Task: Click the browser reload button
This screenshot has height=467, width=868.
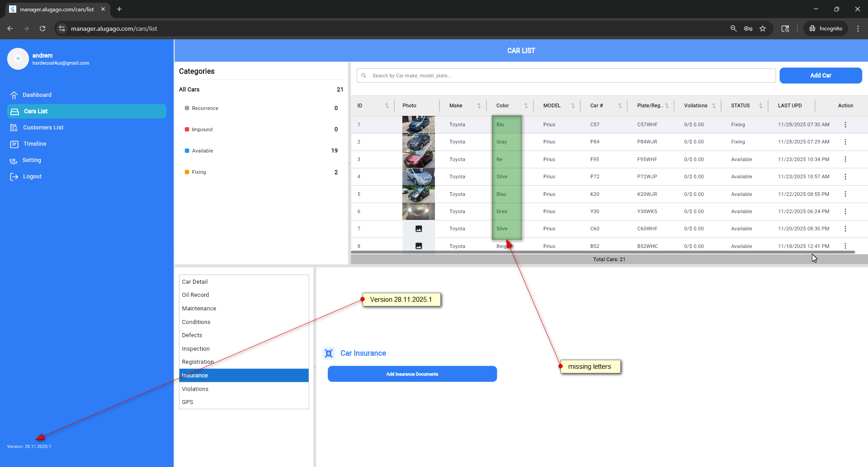Action: tap(42, 29)
